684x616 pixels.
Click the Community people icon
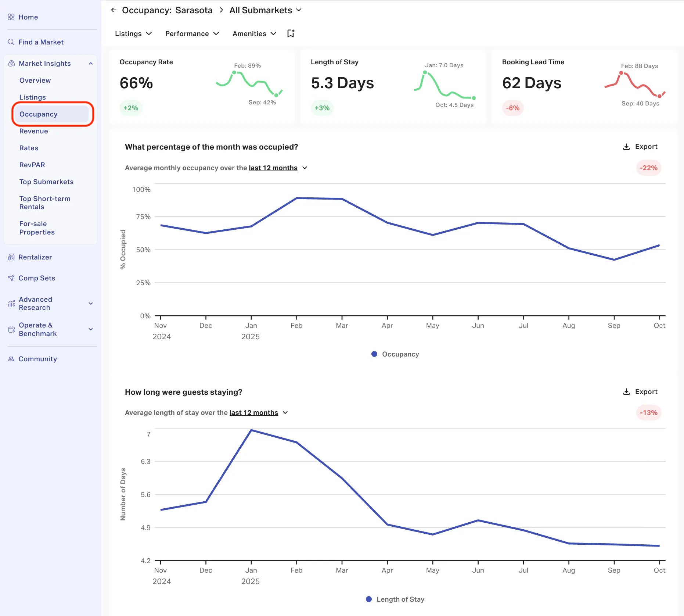pos(11,359)
